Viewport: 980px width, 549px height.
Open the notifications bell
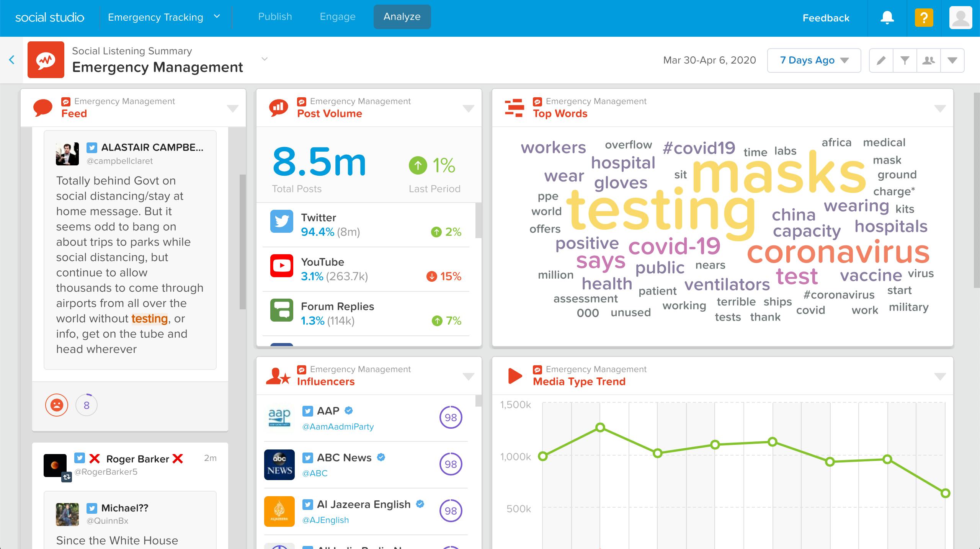[887, 18]
